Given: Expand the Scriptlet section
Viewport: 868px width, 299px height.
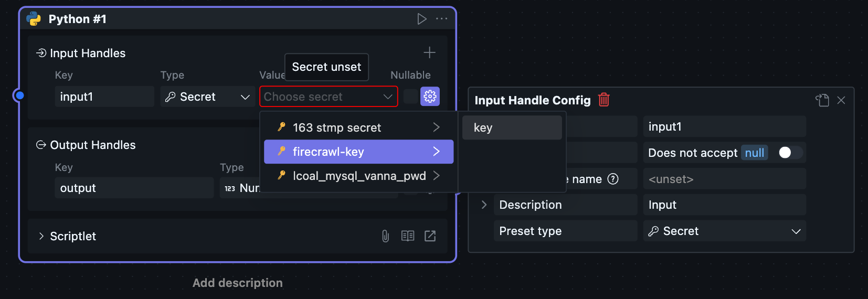Looking at the screenshot, I should [x=41, y=236].
